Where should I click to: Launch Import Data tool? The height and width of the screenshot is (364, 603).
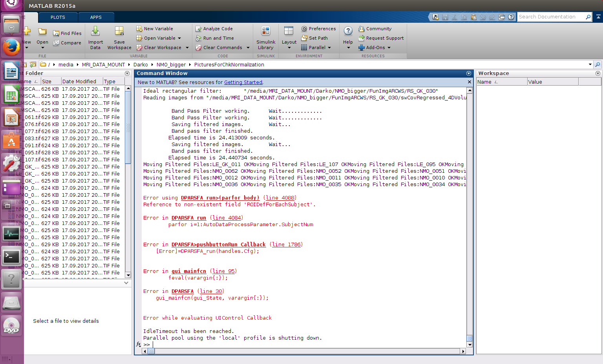95,38
